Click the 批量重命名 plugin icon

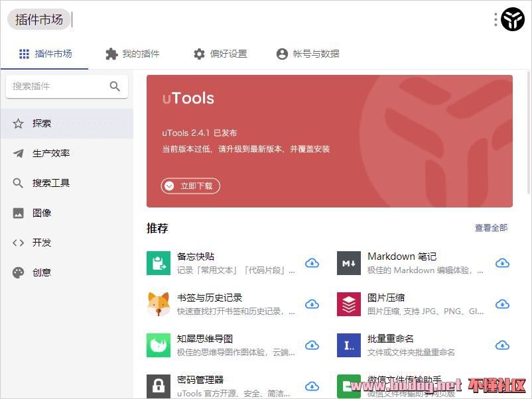click(349, 345)
